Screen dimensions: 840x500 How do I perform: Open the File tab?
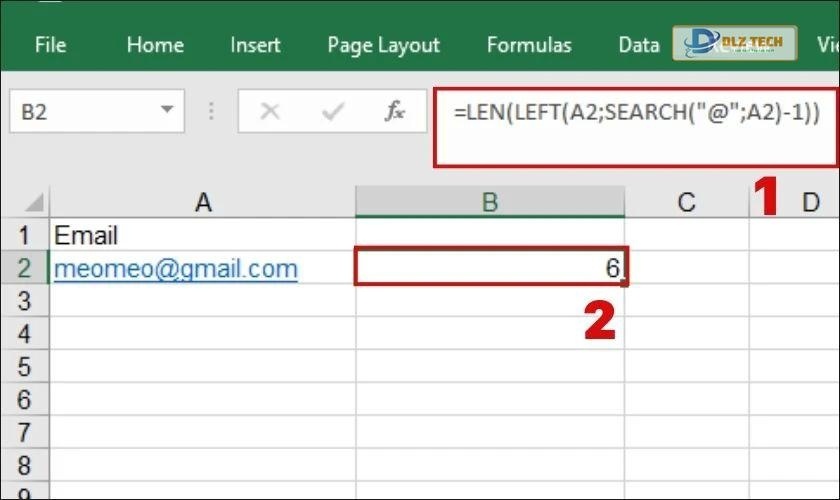[50, 45]
